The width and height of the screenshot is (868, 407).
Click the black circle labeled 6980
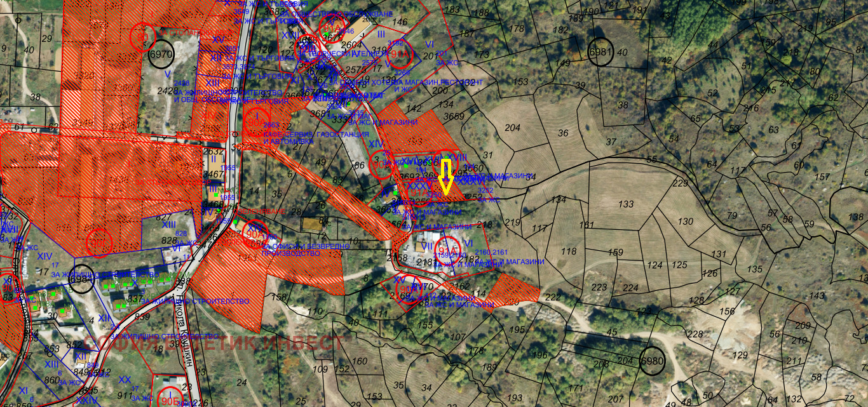click(653, 361)
